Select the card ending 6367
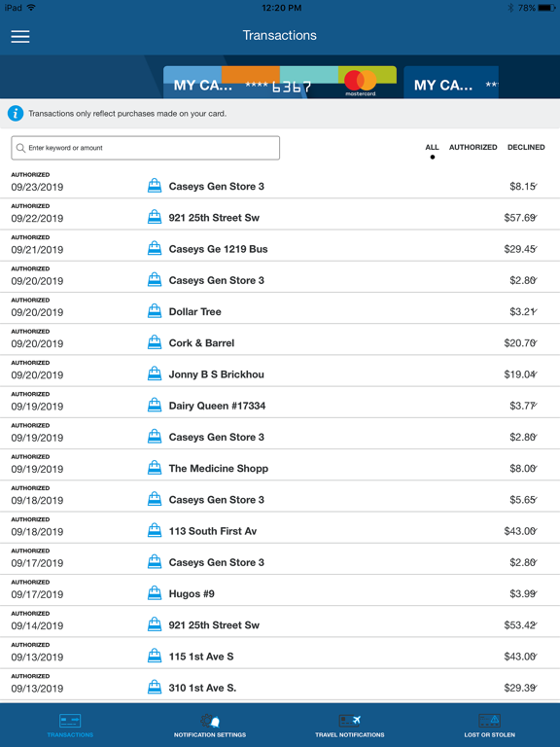This screenshot has width=560, height=747. pos(280,83)
